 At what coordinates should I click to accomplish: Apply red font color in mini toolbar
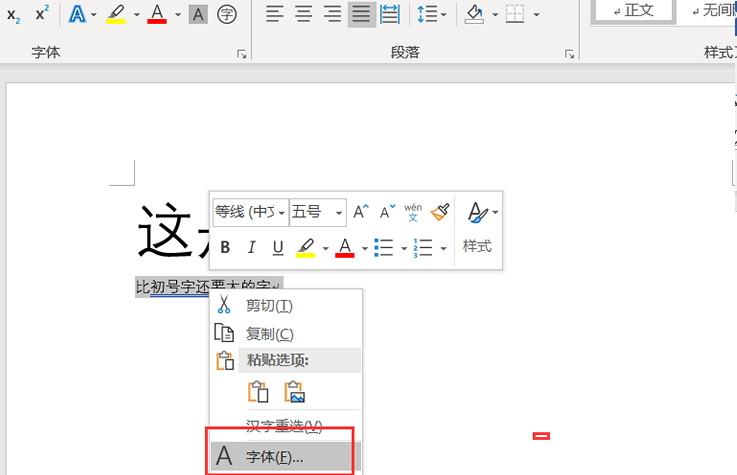pyautogui.click(x=345, y=248)
